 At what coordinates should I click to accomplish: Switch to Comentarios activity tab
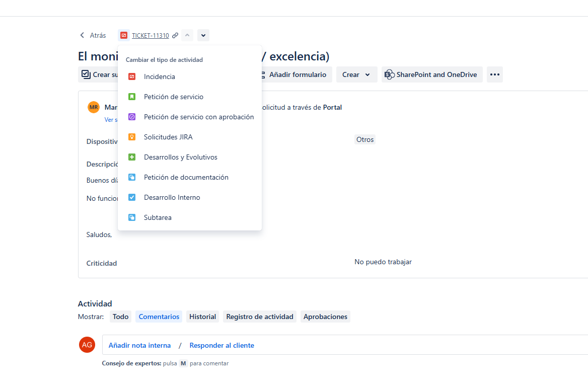159,317
